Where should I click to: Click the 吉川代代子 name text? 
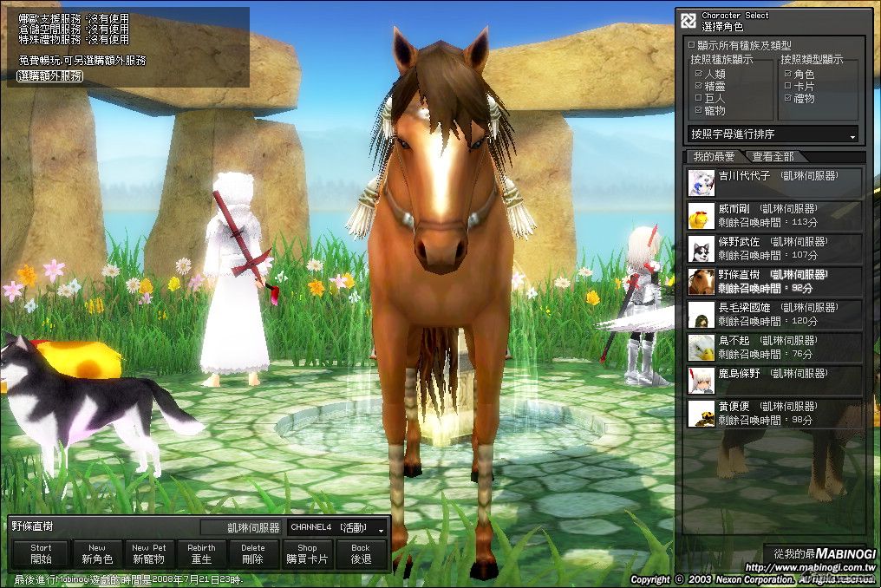(x=745, y=176)
